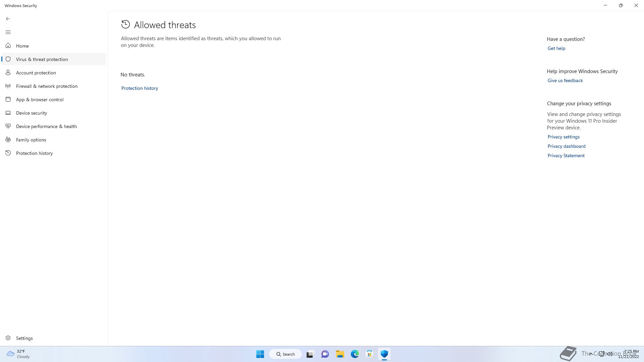
Task: Follow the Protection history link under No threats
Action: point(140,88)
